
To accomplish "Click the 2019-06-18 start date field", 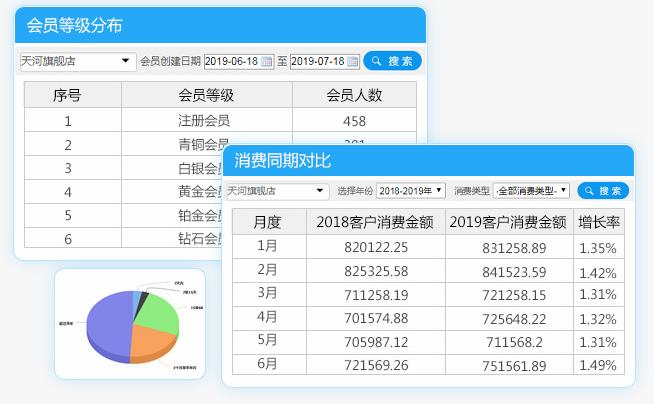I will click(232, 61).
